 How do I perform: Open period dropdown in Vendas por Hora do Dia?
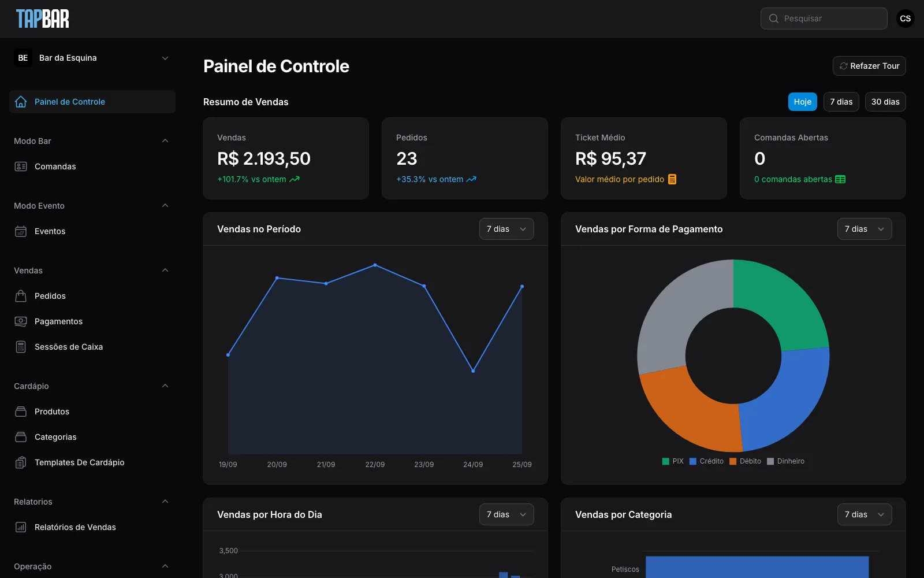click(x=506, y=514)
